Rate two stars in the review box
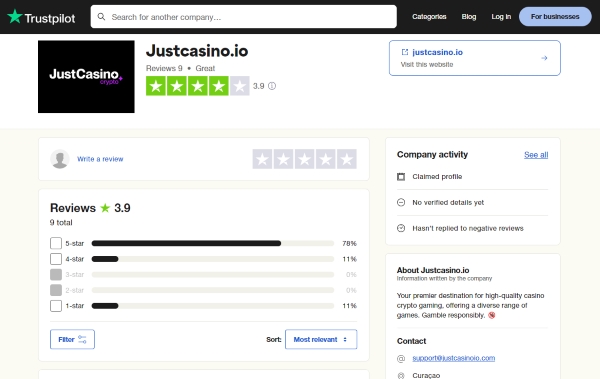The width and height of the screenshot is (600, 379). [283, 159]
